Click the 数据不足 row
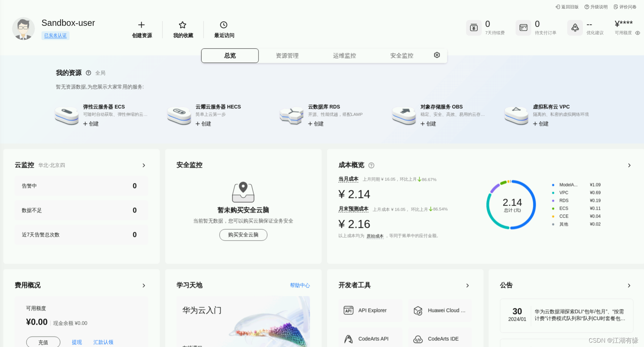This screenshot has height=347, width=644. pyautogui.click(x=81, y=210)
